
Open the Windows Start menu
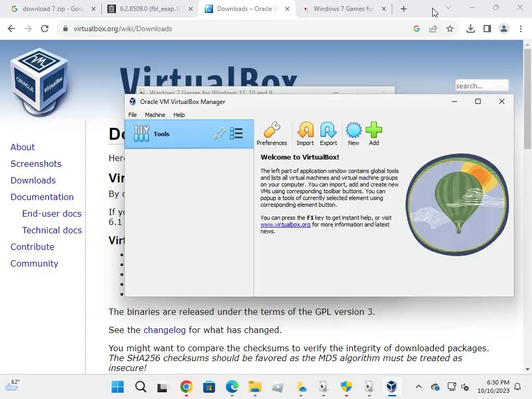(x=118, y=387)
